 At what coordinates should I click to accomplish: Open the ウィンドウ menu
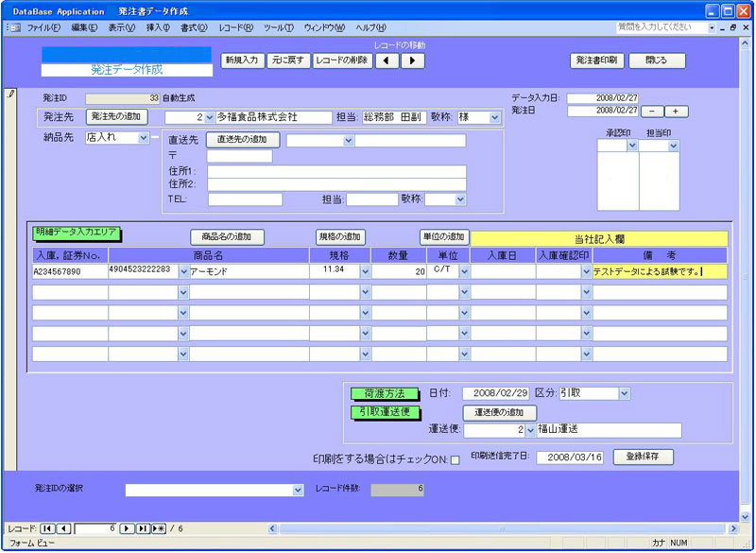click(x=324, y=28)
